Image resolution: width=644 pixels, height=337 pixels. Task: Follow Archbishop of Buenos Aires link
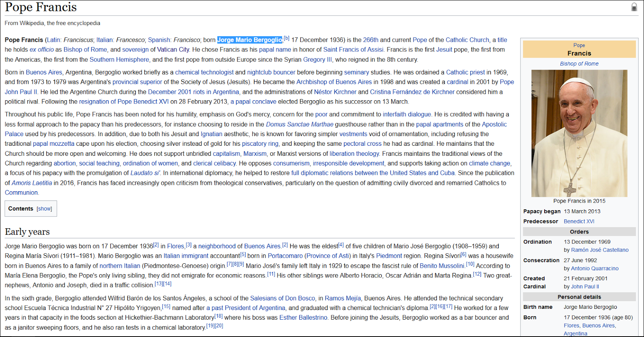[x=334, y=82]
